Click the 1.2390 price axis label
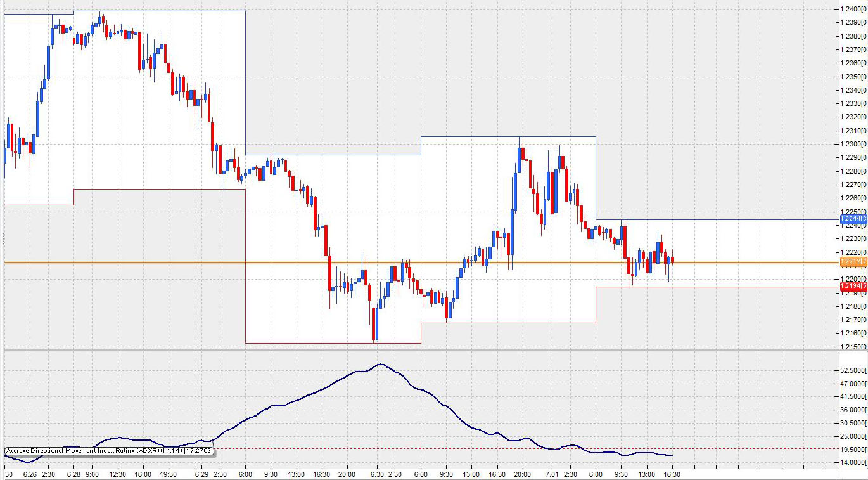The image size is (868, 480). click(x=854, y=22)
